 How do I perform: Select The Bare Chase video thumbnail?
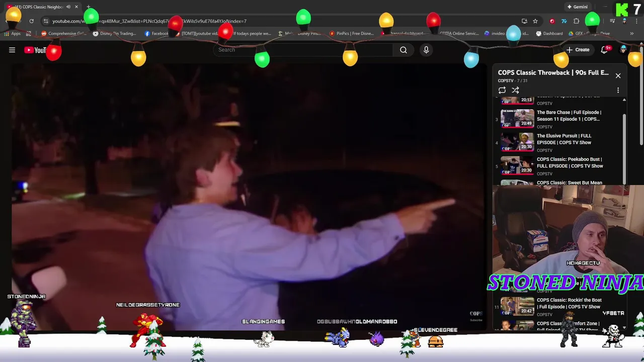tap(517, 119)
